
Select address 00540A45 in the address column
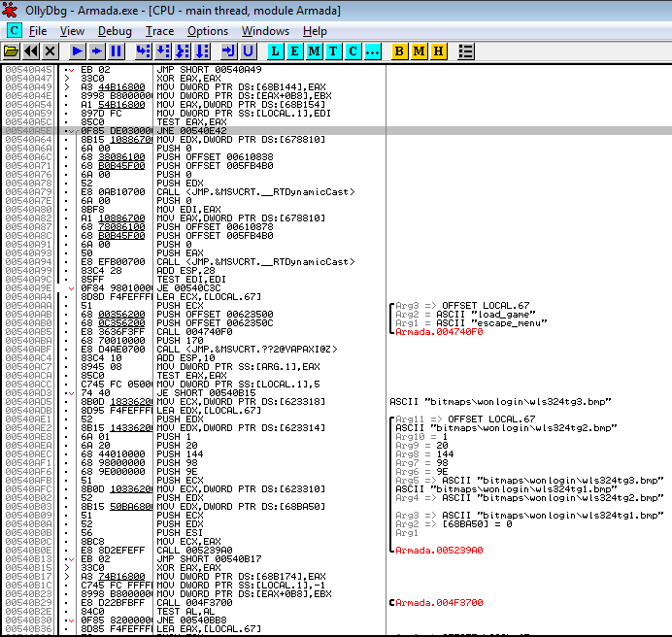coord(29,70)
